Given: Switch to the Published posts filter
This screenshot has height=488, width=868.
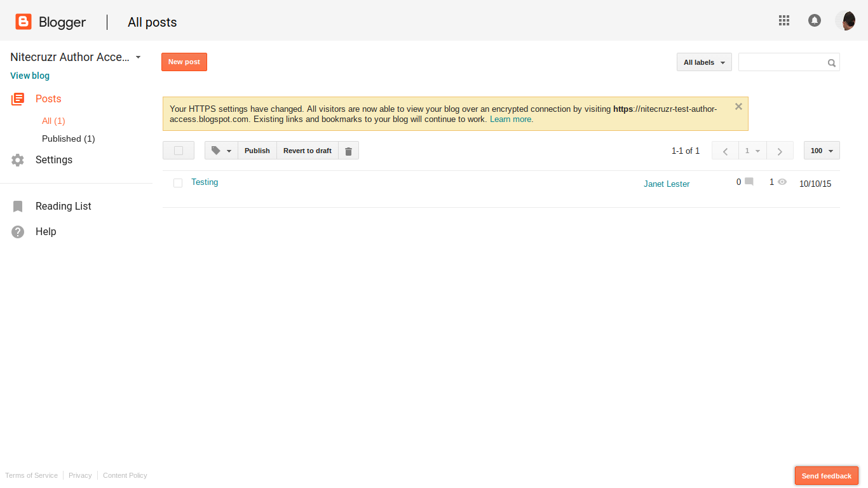Looking at the screenshot, I should [68, 139].
